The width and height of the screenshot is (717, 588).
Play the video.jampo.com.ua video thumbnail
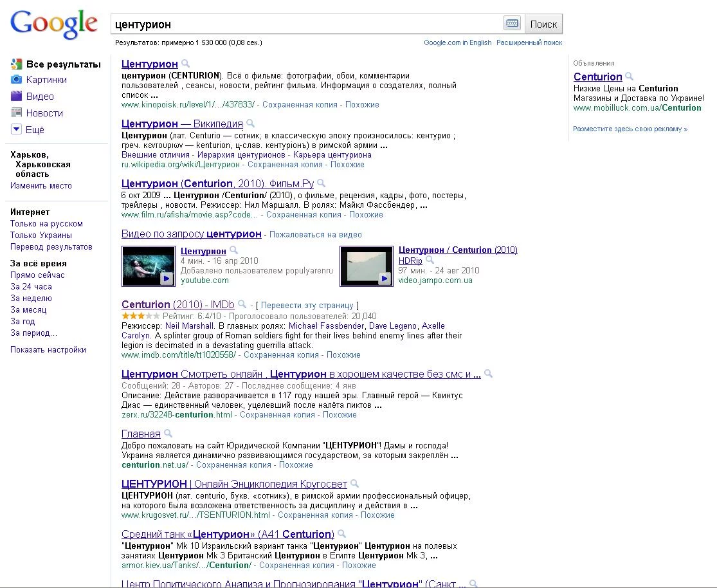tap(367, 266)
